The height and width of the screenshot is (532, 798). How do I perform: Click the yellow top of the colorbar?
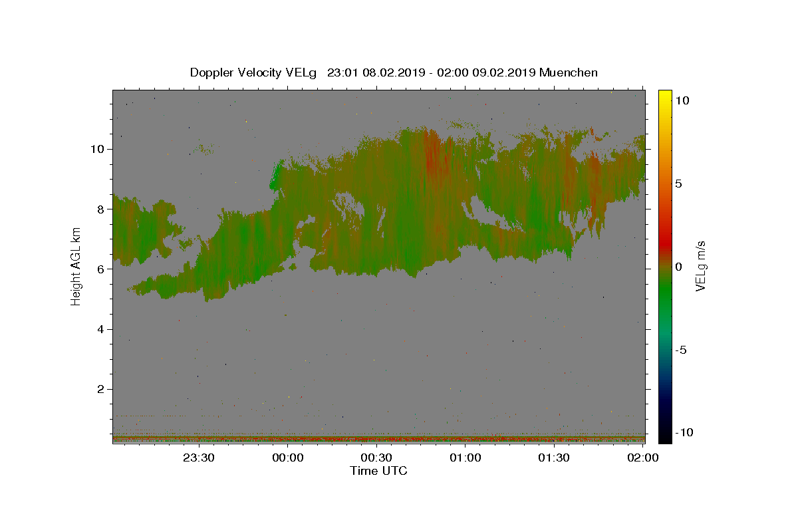(665, 96)
